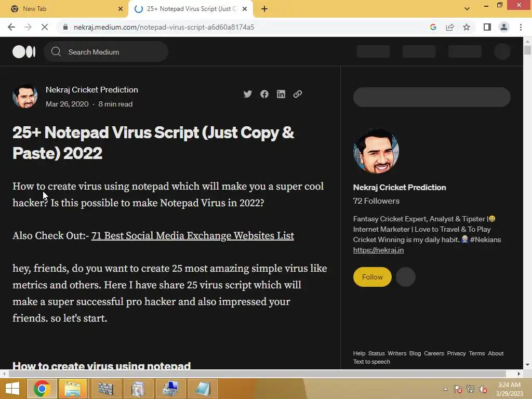This screenshot has width=532, height=399.
Task: Click the Google icon in address bar
Action: (433, 27)
